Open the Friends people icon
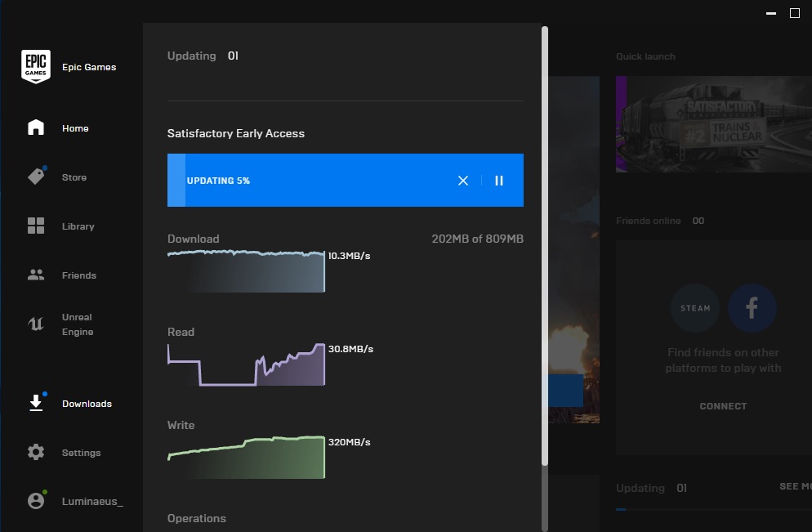The image size is (812, 532). pos(36,275)
